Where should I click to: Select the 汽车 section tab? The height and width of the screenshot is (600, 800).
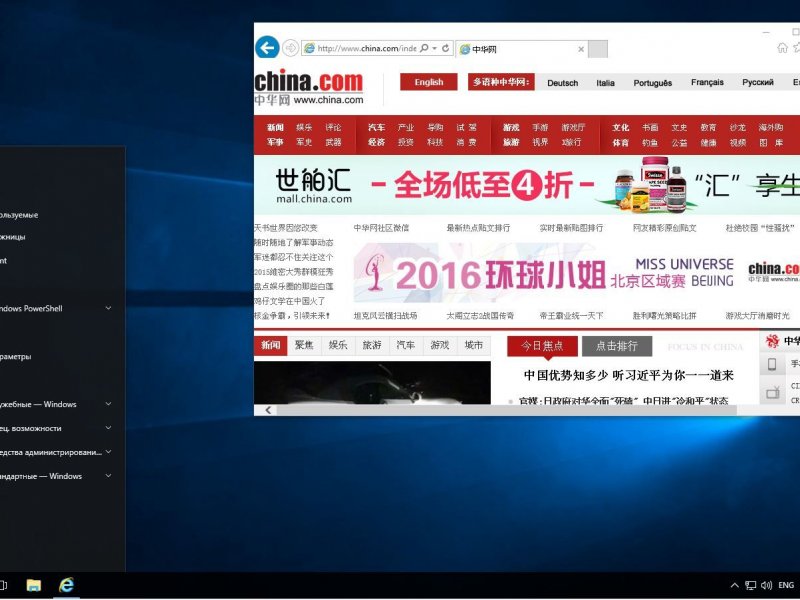406,345
